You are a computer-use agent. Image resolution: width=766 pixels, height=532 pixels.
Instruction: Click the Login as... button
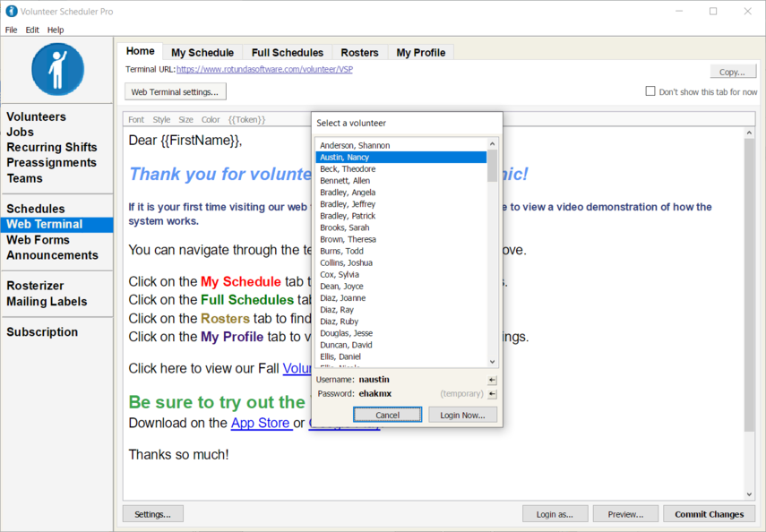click(x=555, y=514)
